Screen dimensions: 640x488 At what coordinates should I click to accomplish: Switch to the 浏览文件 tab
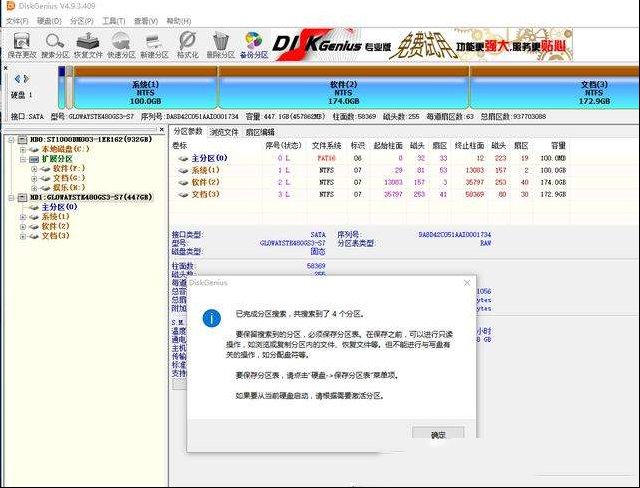(x=224, y=132)
